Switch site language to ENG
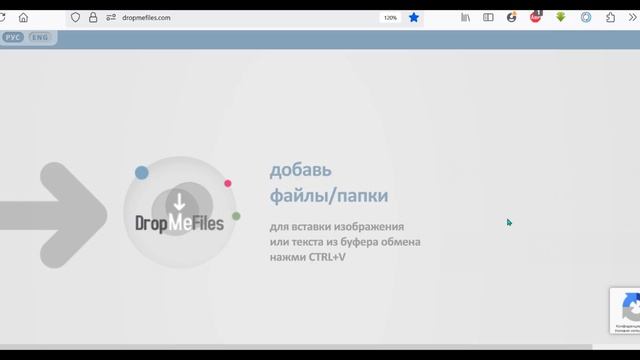 (x=40, y=37)
